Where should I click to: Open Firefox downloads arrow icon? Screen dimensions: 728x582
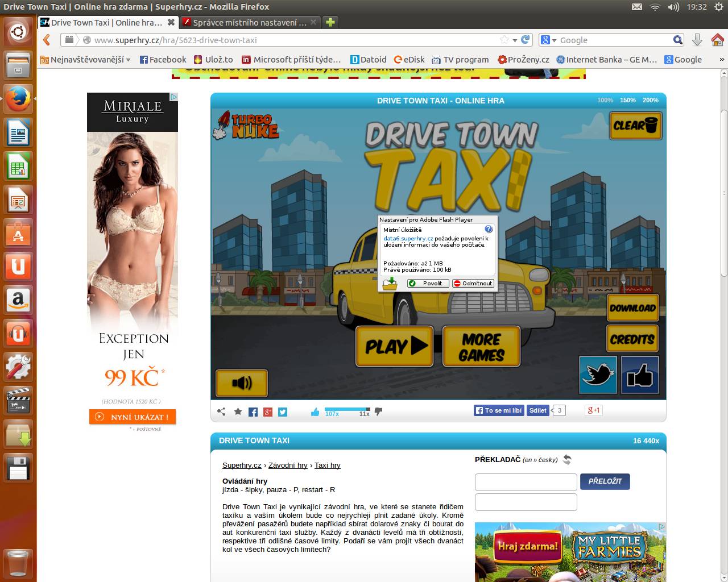point(697,40)
